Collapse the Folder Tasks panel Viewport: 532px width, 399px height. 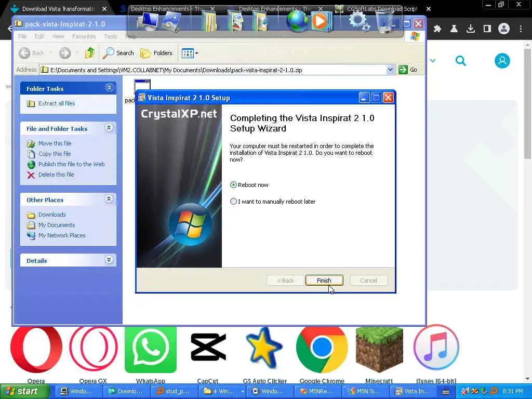point(109,88)
